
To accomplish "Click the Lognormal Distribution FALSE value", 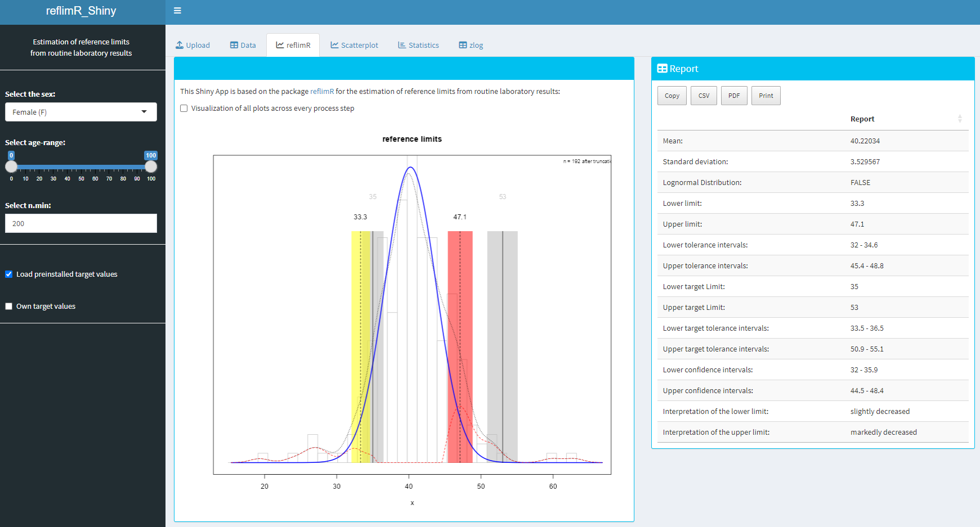I will click(860, 183).
